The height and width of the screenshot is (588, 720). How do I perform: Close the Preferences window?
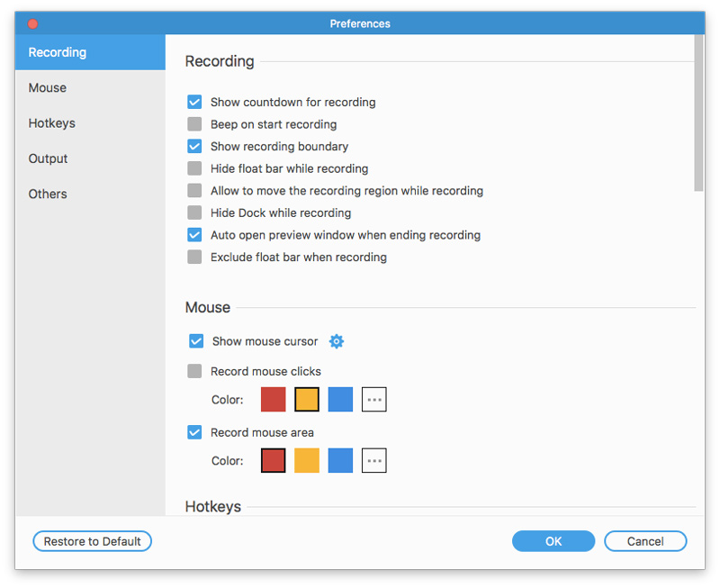pyautogui.click(x=33, y=23)
